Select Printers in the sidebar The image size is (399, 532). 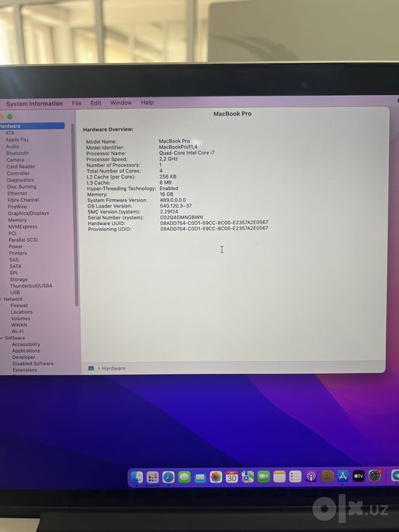click(x=17, y=253)
